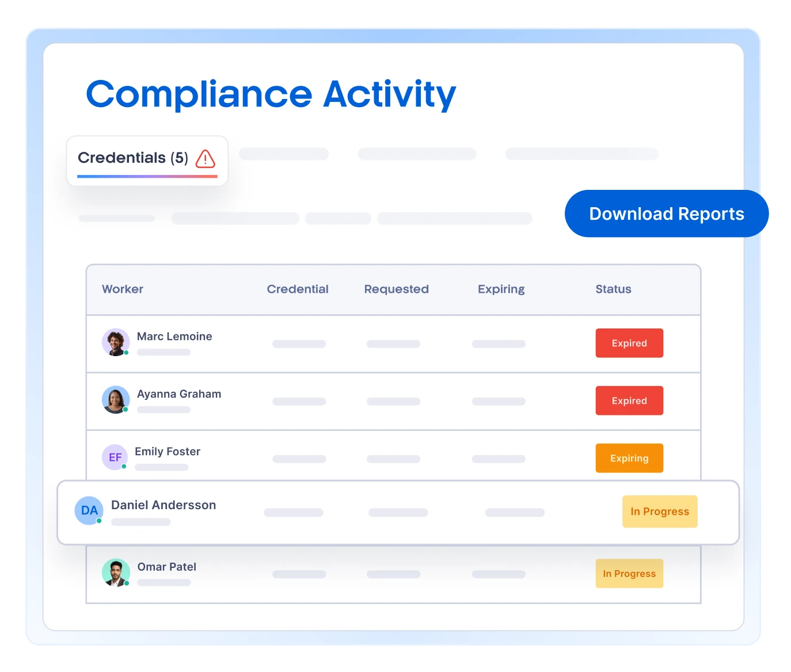Click the DA initials avatar for Daniel Andersson

pyautogui.click(x=89, y=510)
